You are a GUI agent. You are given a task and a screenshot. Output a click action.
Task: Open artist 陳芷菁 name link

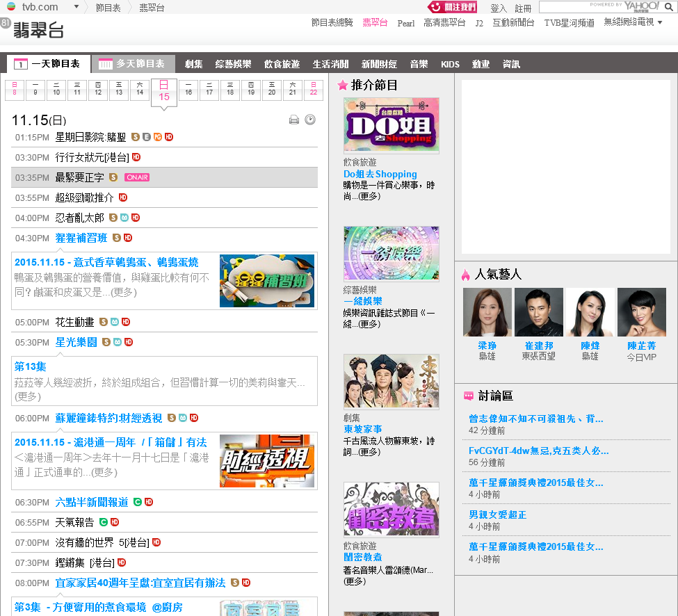coord(642,346)
